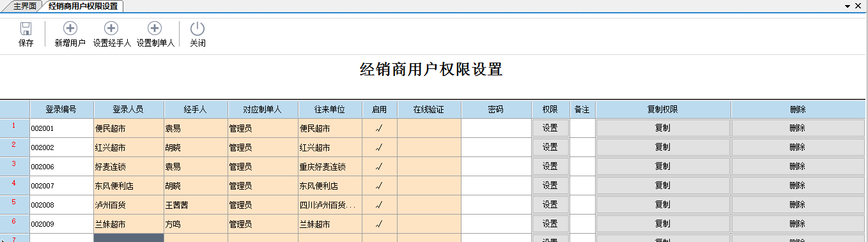This screenshot has height=242, width=868.
Task: Click 设置 button for user 002006
Action: (x=550, y=167)
